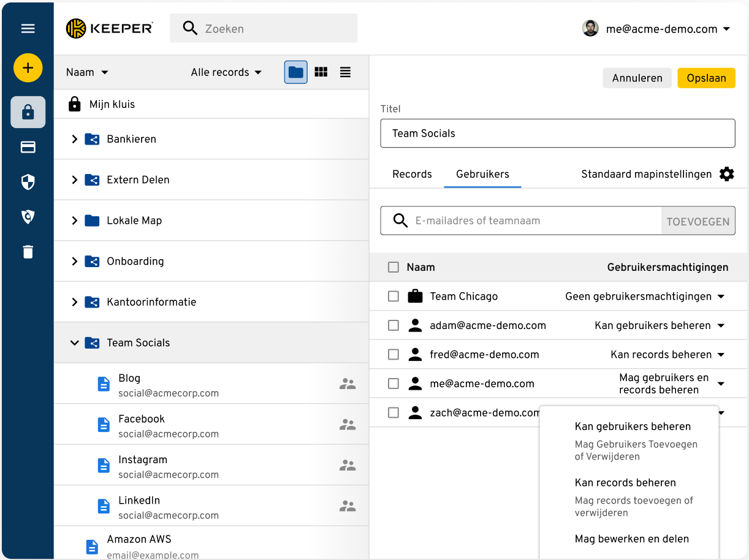Switch to the Records tab
Viewport: 749px width, 560px height.
[412, 174]
